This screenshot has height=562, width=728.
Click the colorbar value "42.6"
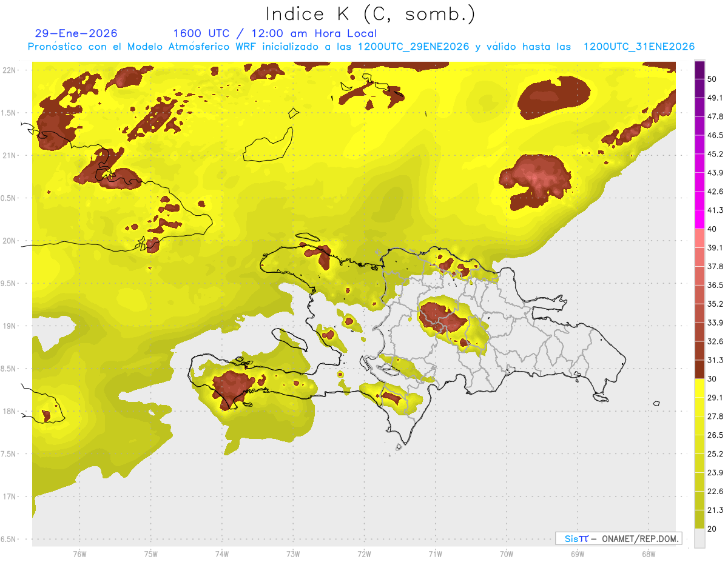pos(715,192)
